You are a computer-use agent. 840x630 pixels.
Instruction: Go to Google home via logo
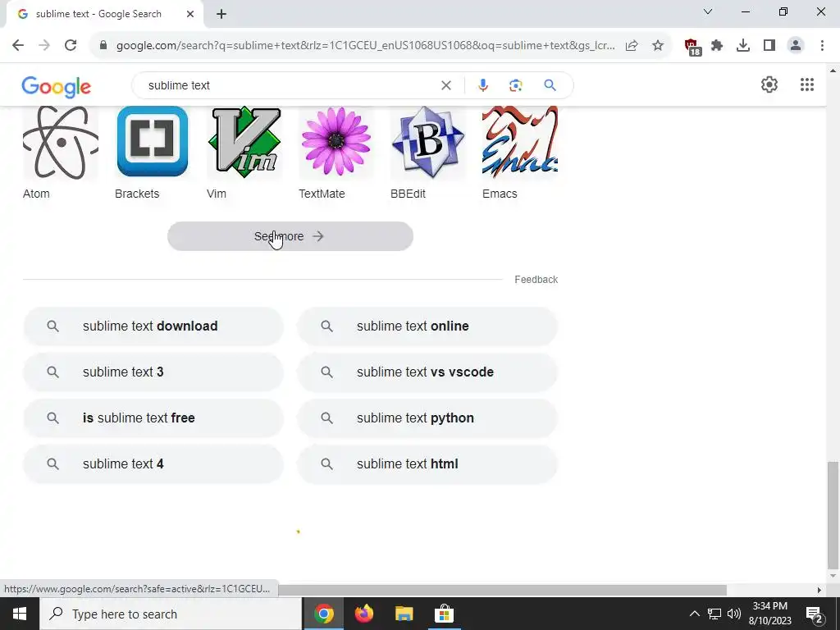57,86
